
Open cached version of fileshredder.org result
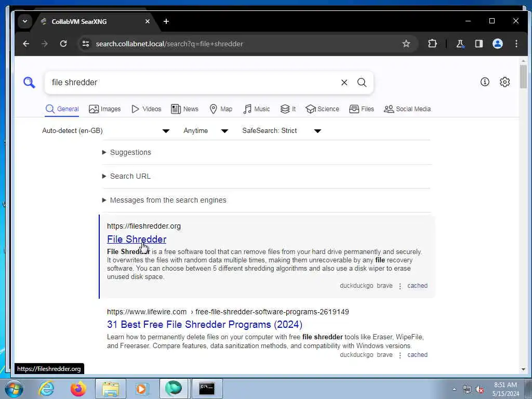click(417, 286)
